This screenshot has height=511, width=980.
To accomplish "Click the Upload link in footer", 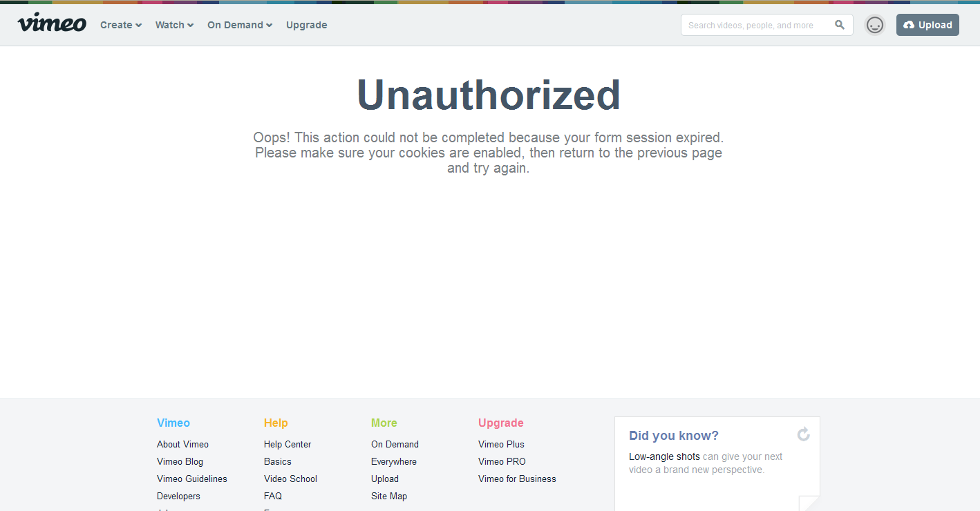I will point(385,479).
